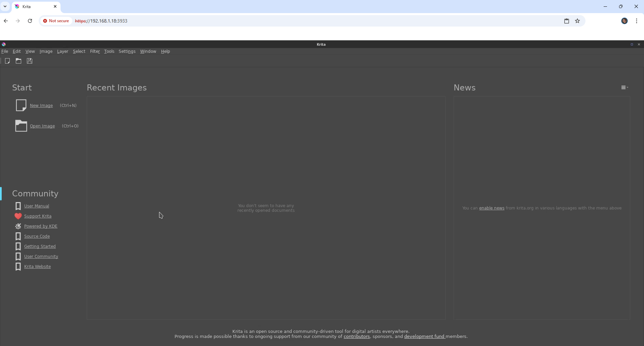Open the Filter menu
The width and height of the screenshot is (644, 346).
[x=95, y=51]
